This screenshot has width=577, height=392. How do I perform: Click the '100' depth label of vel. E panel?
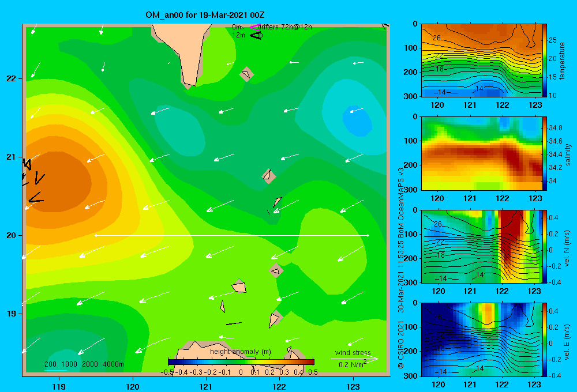[411, 327]
